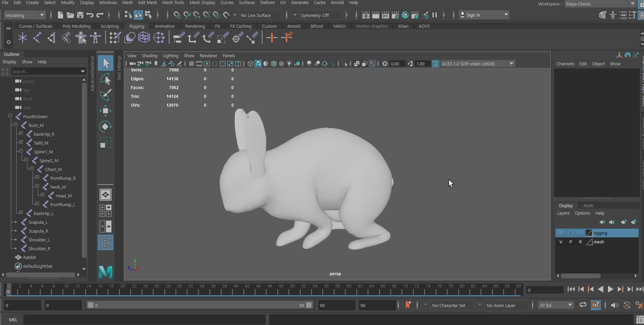644x325 pixels.
Task: Click the Undo arrow icon
Action: click(x=90, y=15)
